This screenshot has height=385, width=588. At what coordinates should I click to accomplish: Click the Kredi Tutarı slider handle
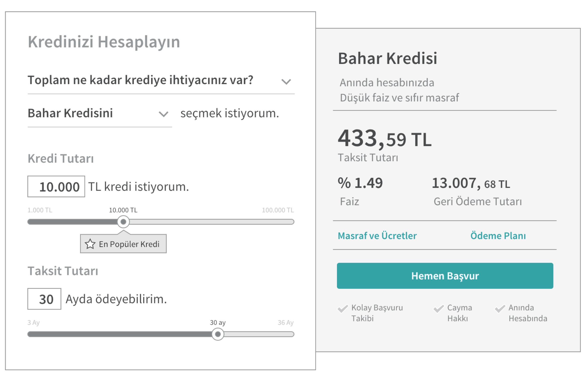[x=123, y=222]
